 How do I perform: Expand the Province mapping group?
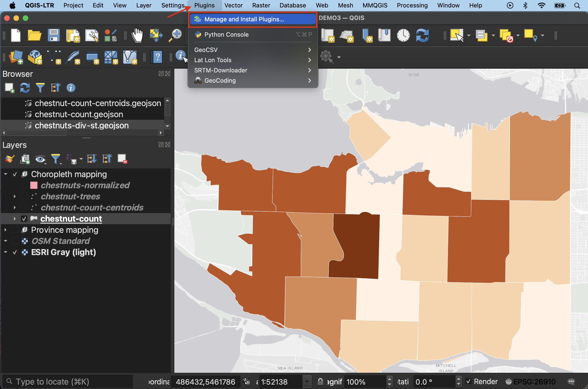tap(6, 230)
